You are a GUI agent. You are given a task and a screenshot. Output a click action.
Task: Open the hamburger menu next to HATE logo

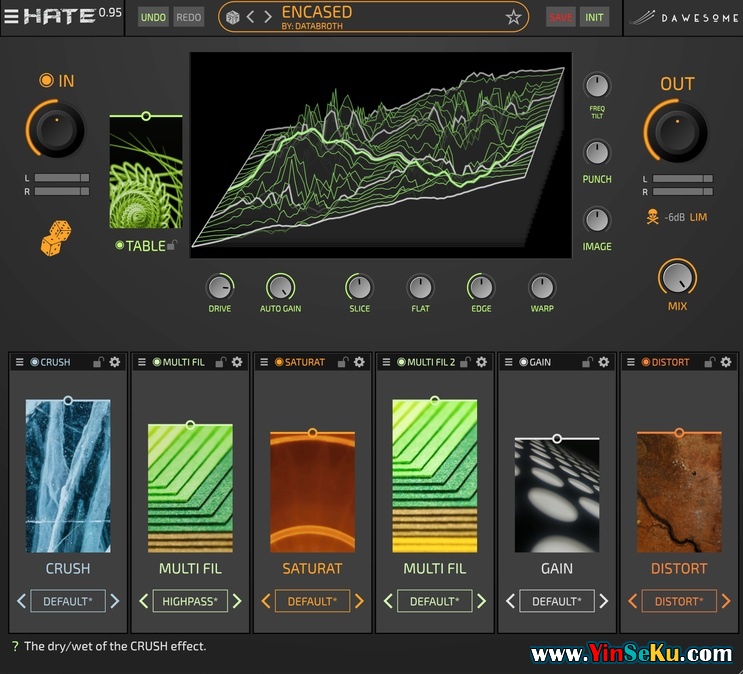pos(11,17)
